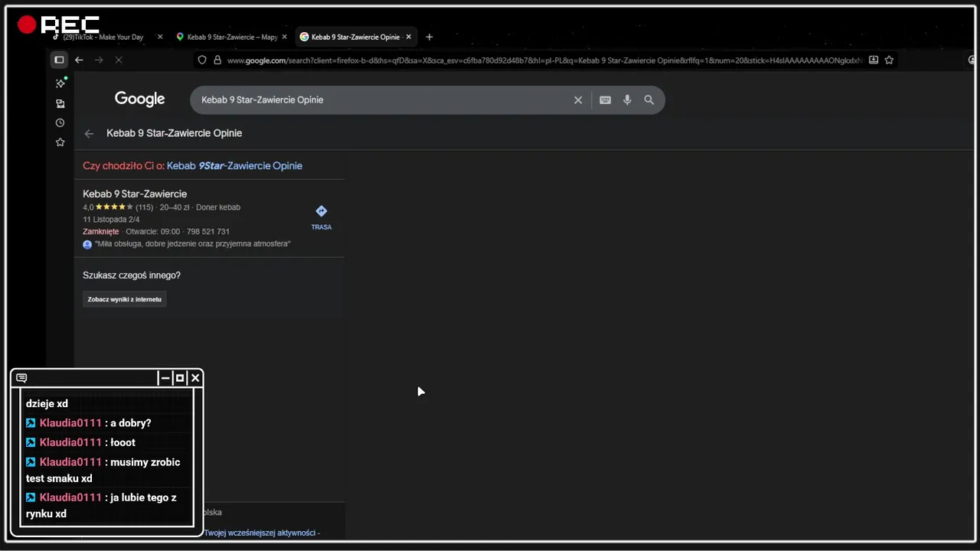Screen dimensions: 980x551
Task: Click the phone number 798 521 731
Action: click(x=208, y=231)
